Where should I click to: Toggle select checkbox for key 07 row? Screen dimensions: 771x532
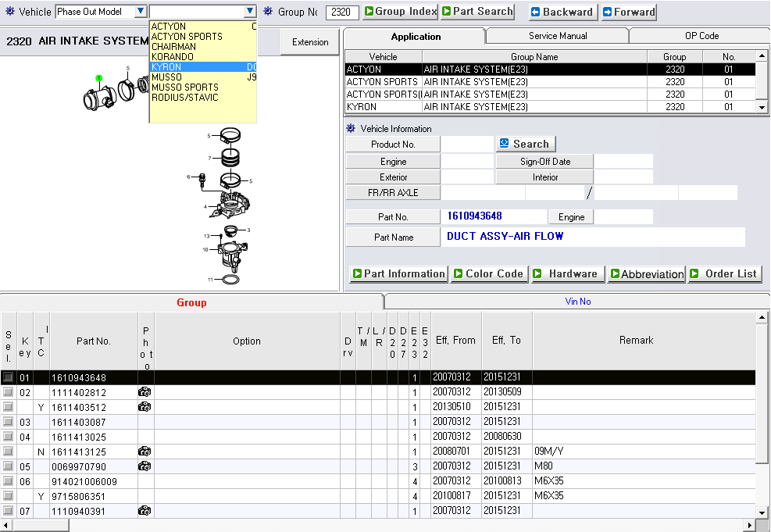(x=8, y=511)
